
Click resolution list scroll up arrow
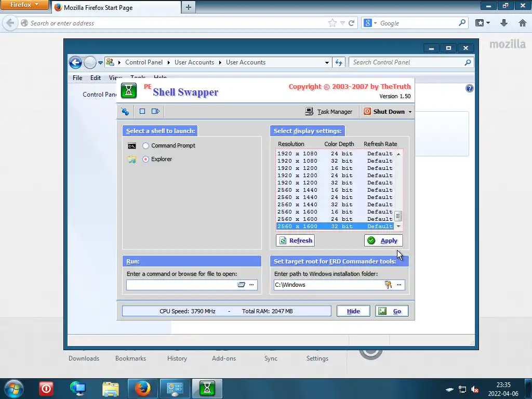pyautogui.click(x=398, y=154)
